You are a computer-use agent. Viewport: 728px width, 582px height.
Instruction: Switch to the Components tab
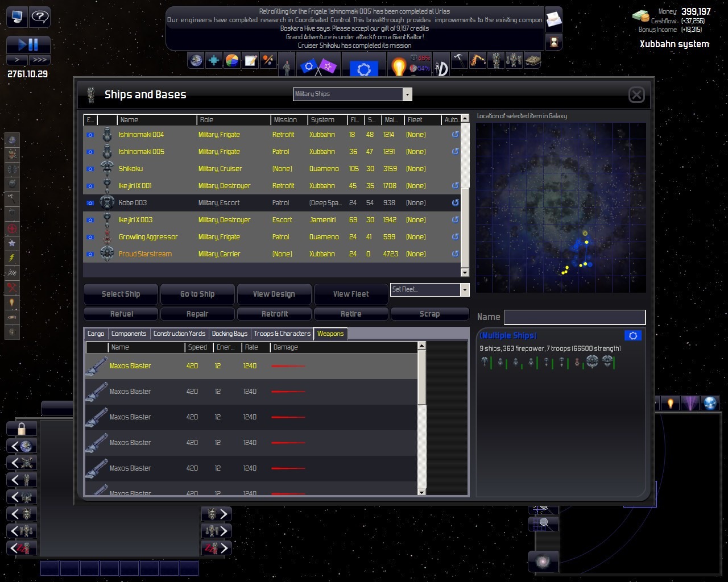coord(129,334)
